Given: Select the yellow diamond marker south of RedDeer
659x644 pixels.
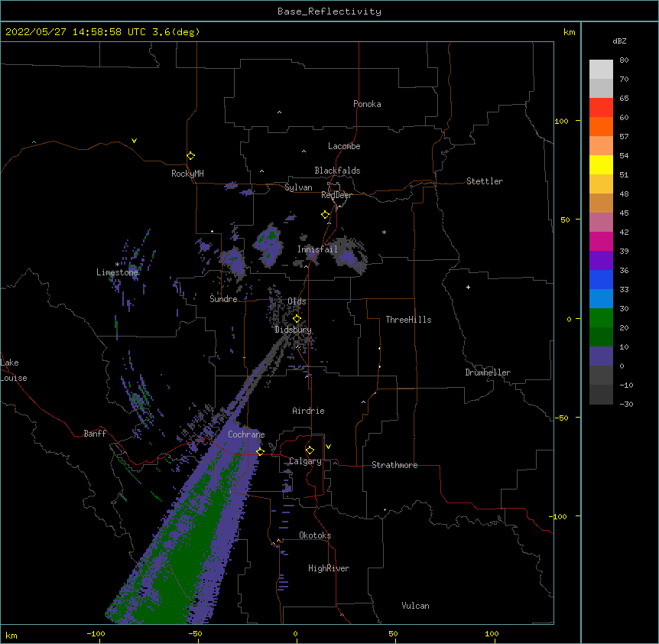Looking at the screenshot, I should [x=325, y=215].
